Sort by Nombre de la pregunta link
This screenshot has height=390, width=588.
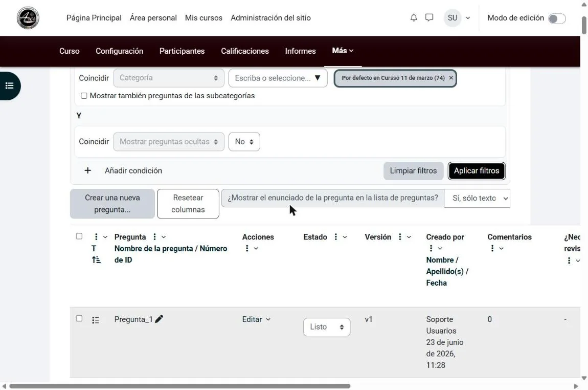pos(153,249)
